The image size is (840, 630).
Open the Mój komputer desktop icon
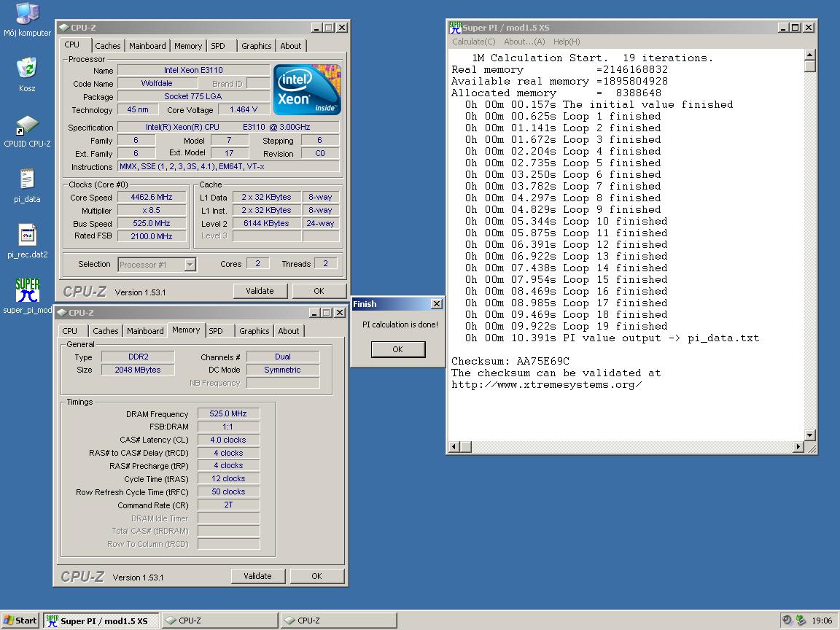(x=27, y=20)
